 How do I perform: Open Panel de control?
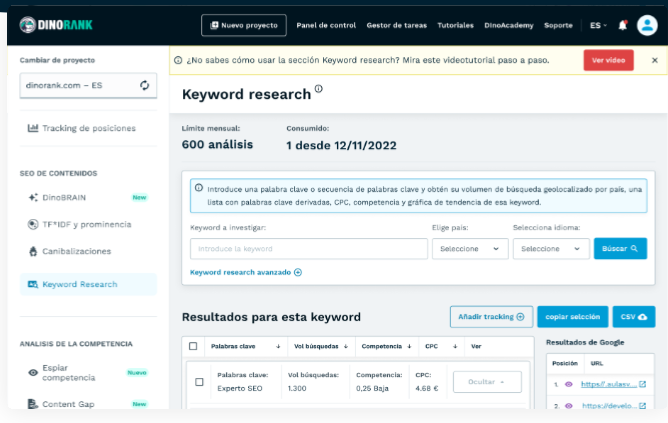click(326, 25)
